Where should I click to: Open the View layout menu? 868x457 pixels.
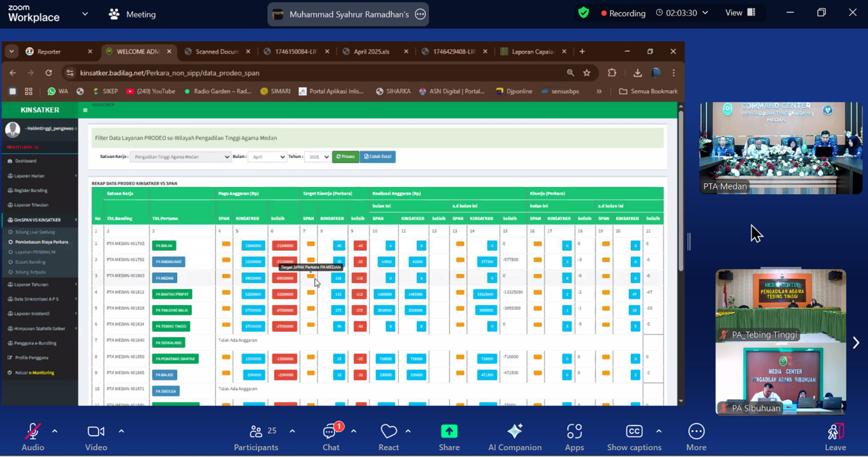coord(740,13)
